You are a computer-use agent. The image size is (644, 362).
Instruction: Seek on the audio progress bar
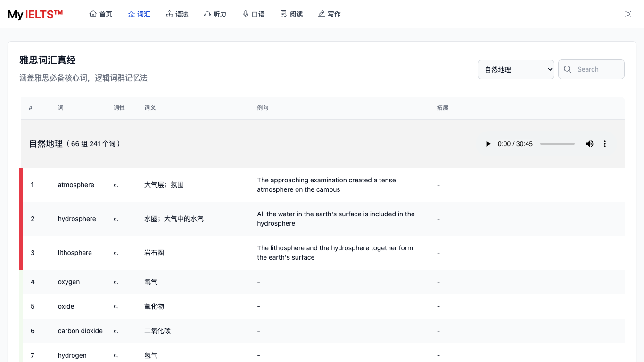(x=557, y=144)
